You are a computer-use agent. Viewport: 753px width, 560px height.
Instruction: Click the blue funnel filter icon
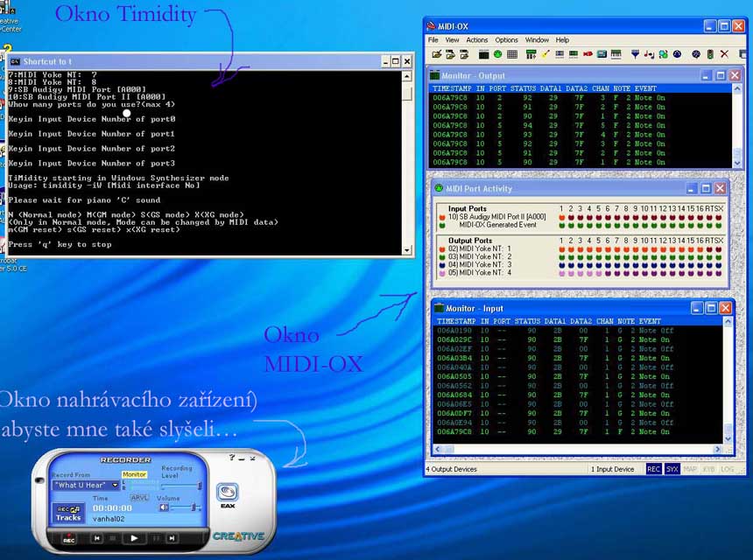635,54
